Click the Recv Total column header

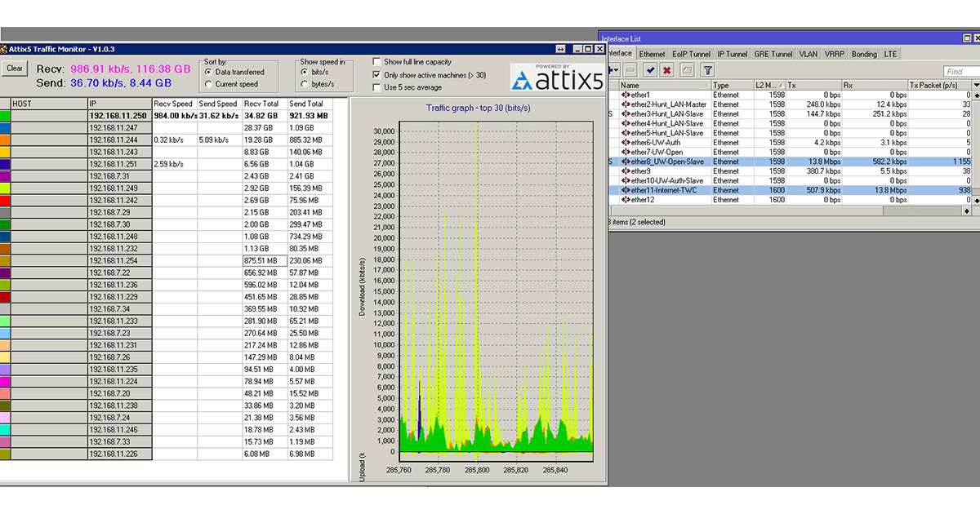coord(265,104)
